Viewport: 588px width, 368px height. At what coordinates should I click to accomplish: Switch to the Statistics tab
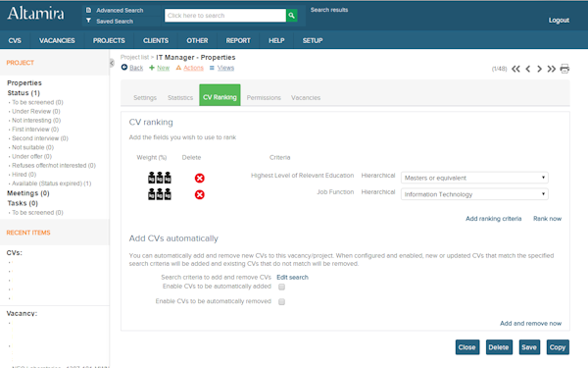point(180,97)
